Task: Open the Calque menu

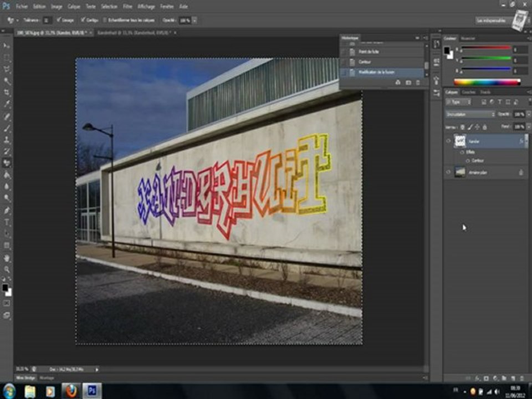Action: tap(74, 7)
